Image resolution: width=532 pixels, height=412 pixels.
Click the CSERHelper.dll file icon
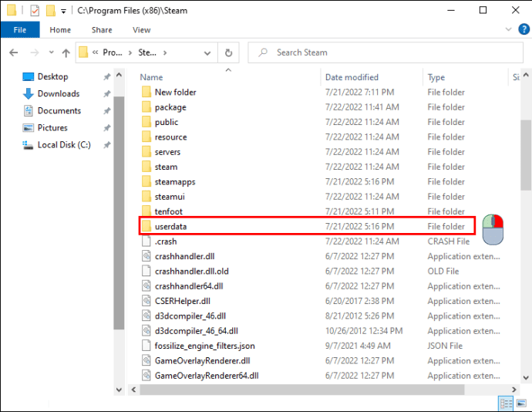[146, 301]
